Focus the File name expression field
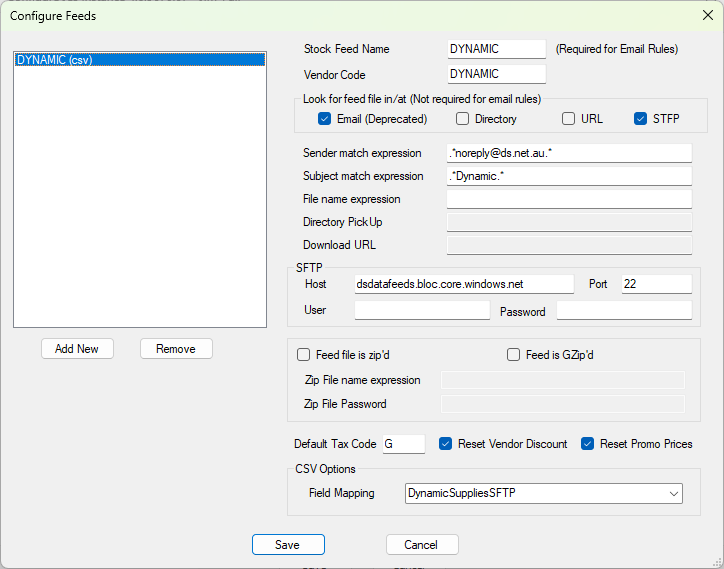The image size is (724, 569). click(x=569, y=199)
